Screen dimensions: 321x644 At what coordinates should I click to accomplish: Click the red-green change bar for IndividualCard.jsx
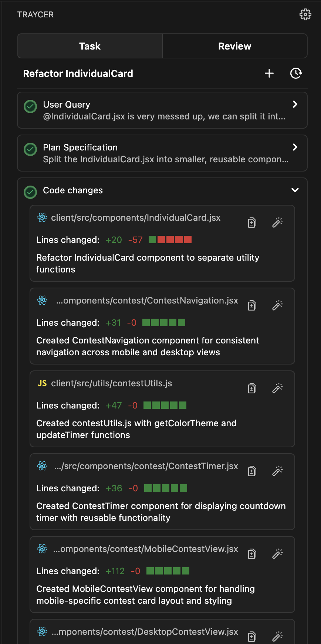coord(170,240)
